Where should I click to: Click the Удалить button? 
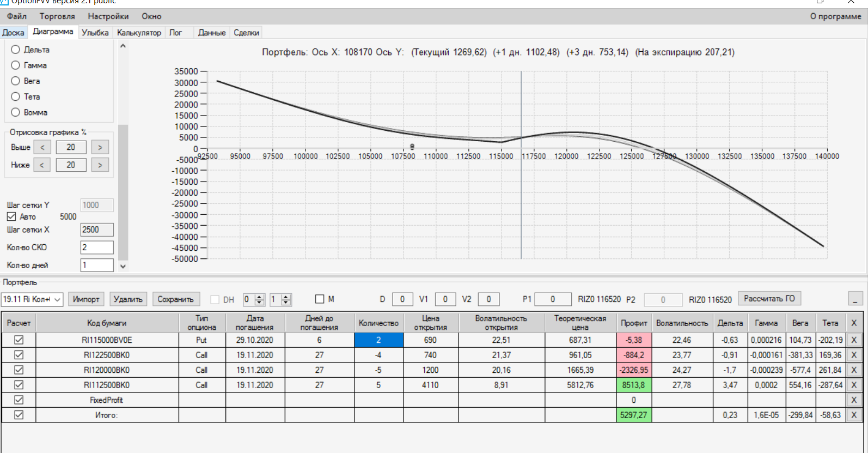point(128,299)
